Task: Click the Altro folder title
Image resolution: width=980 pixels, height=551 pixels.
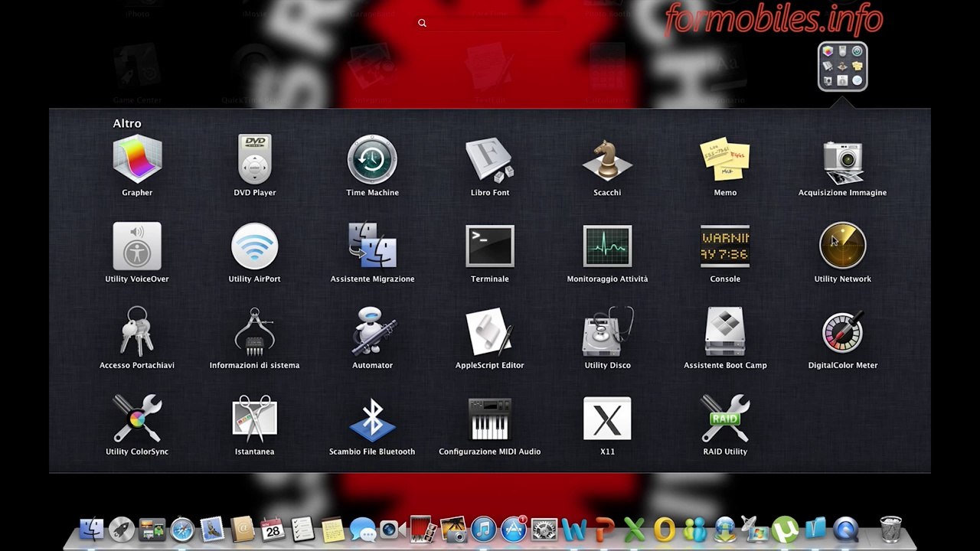Action: 127,123
